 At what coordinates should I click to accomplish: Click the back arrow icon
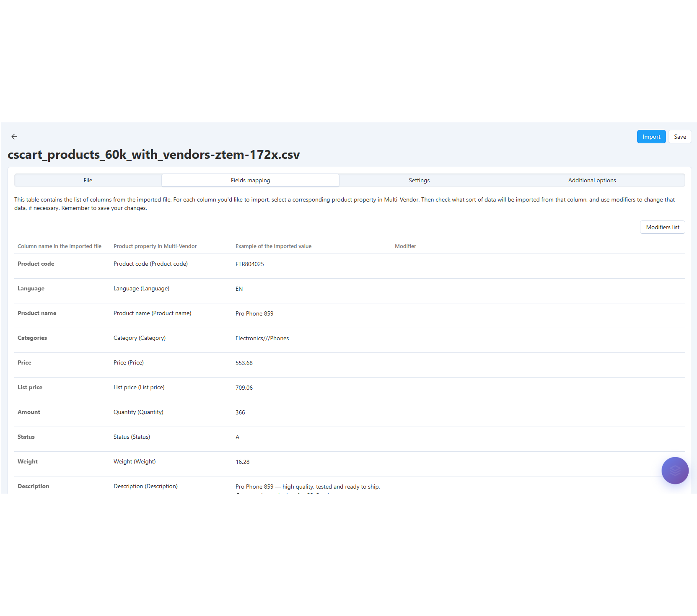click(14, 137)
